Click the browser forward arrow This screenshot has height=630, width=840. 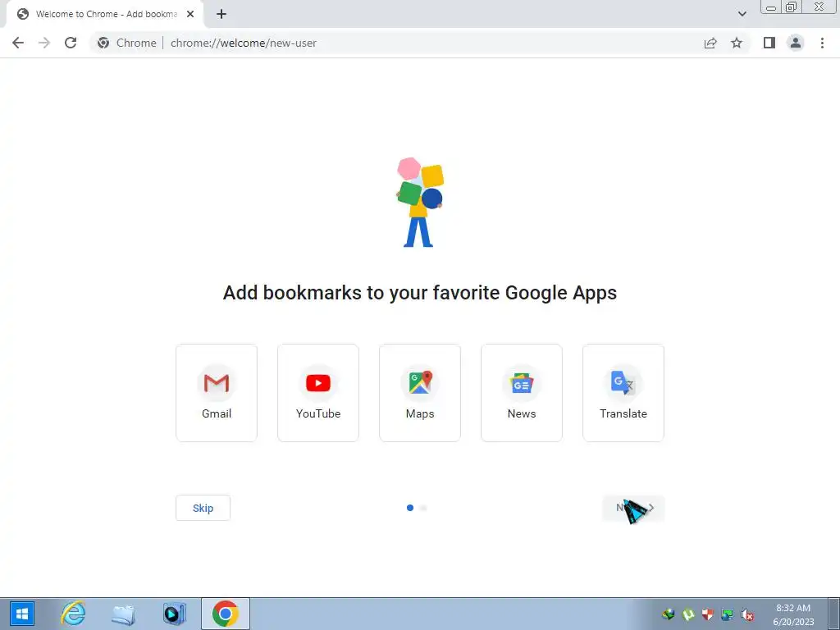click(x=44, y=43)
